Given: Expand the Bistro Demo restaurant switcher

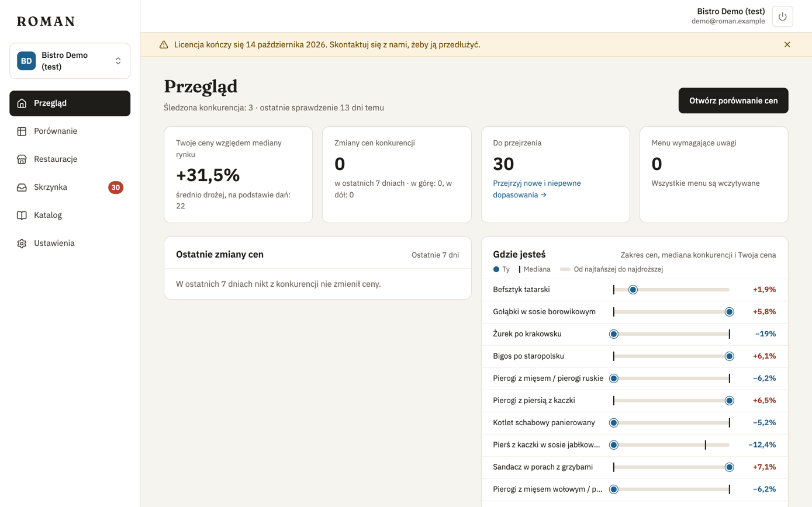Looking at the screenshot, I should coord(70,61).
